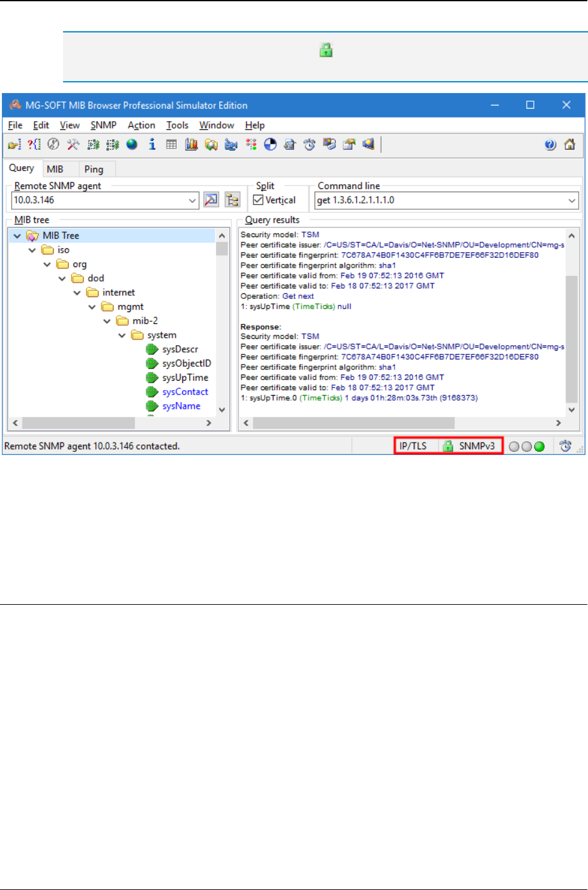Click the MG-SOFT application icon in title bar
588x890 pixels.
[15, 105]
